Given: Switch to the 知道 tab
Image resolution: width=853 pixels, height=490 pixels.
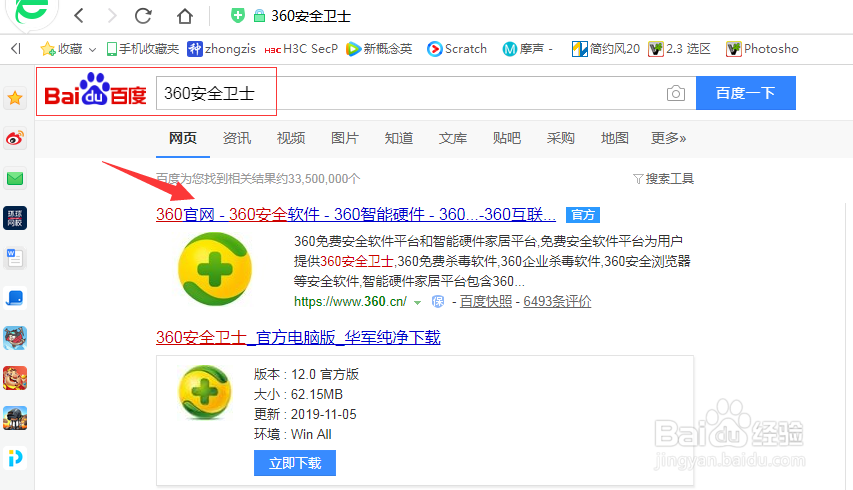Looking at the screenshot, I should pos(399,138).
